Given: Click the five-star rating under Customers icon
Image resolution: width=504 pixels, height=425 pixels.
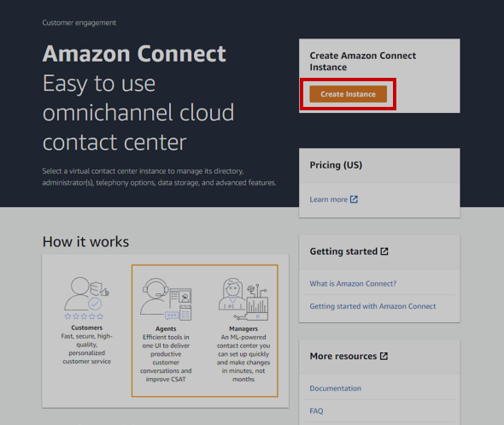Looking at the screenshot, I should (x=84, y=316).
